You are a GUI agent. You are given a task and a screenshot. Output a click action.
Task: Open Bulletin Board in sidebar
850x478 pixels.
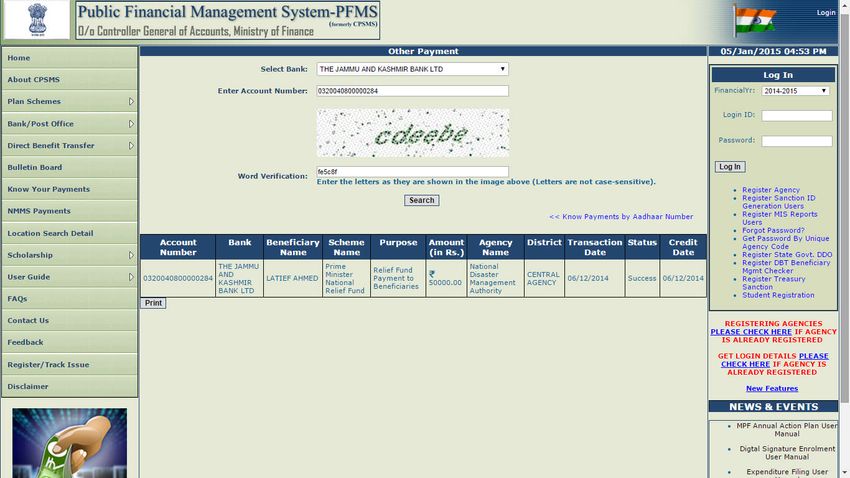point(69,167)
